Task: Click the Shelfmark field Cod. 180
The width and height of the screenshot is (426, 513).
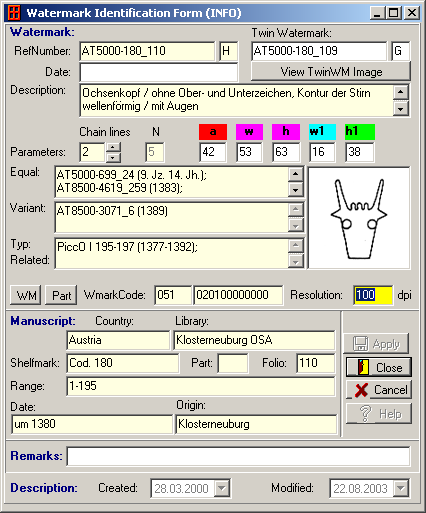Action: click(x=123, y=363)
